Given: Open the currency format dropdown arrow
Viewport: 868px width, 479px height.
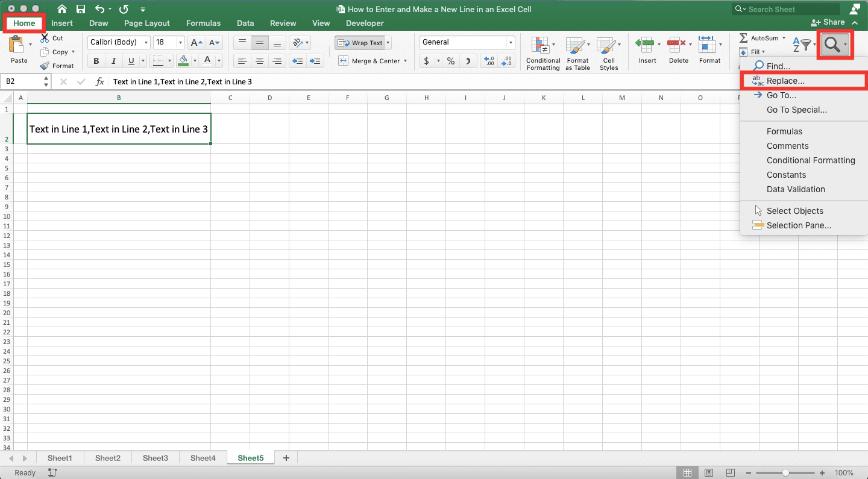Looking at the screenshot, I should pyautogui.click(x=438, y=61).
